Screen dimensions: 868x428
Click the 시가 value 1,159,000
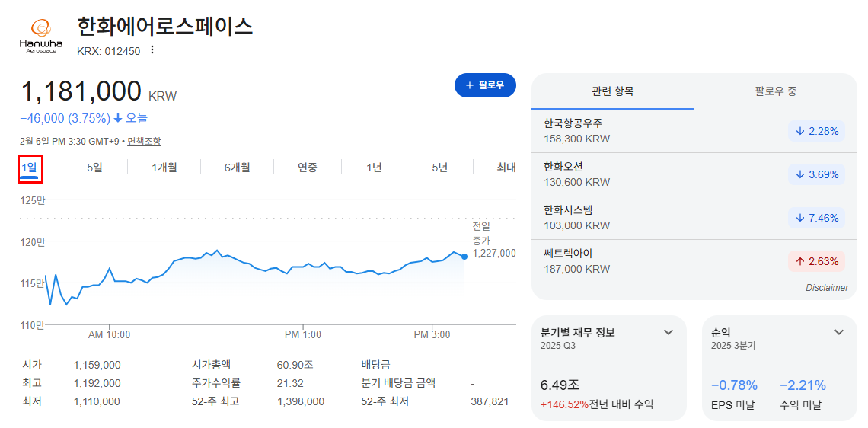[97, 365]
